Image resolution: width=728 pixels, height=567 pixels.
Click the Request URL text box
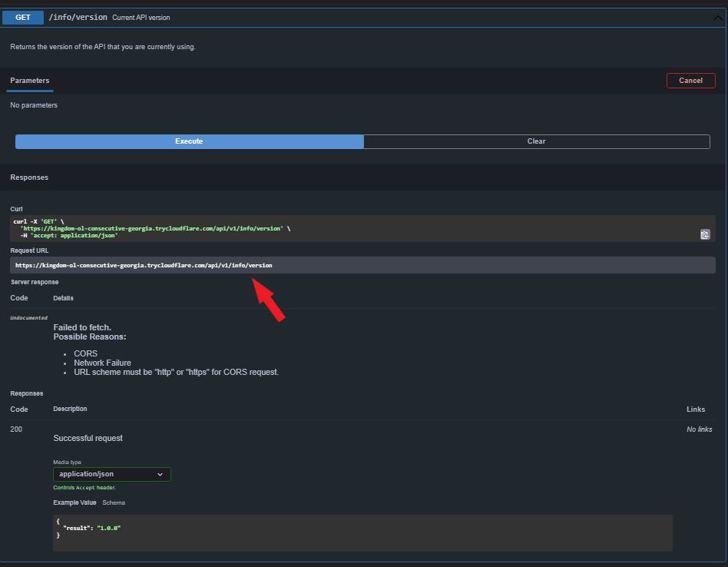pos(362,265)
